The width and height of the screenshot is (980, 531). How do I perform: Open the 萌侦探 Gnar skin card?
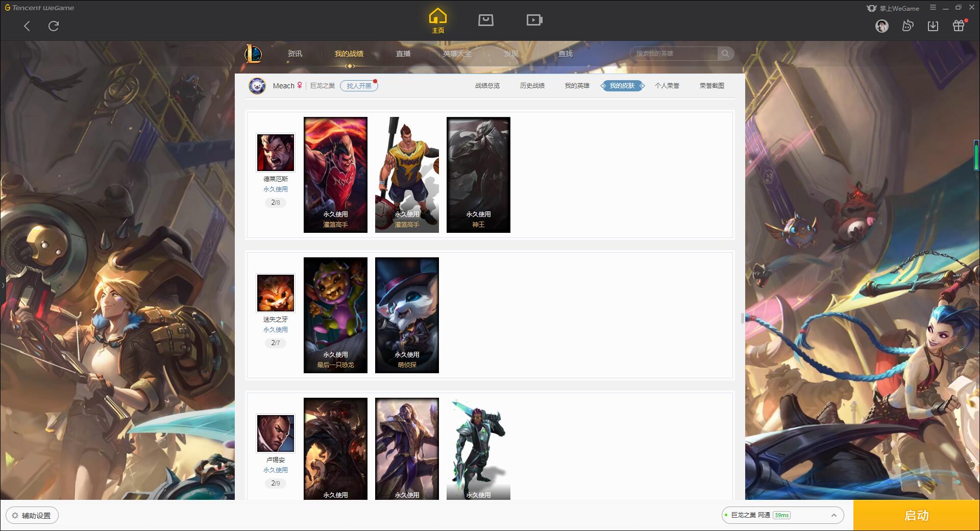click(x=407, y=315)
